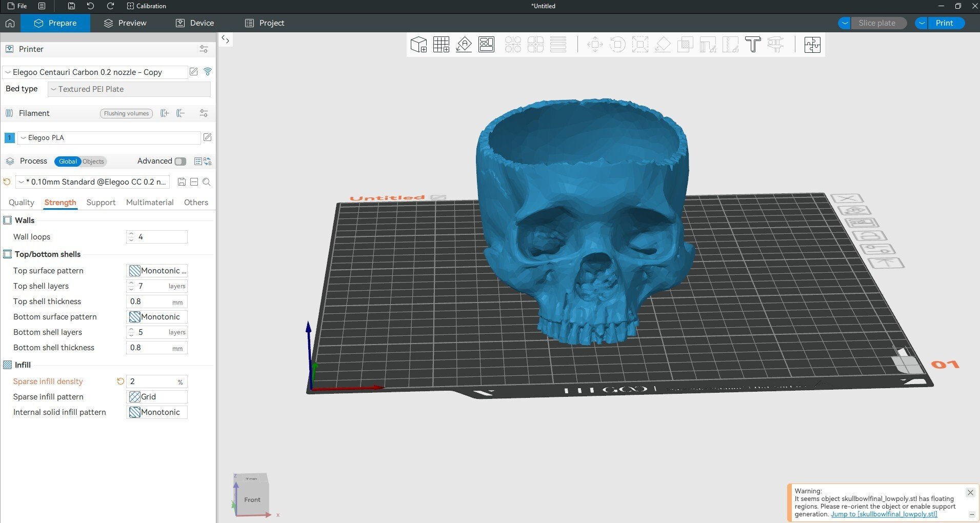Screen dimensions: 980x523
Task: Click the Flushing volumes button
Action: (126, 113)
